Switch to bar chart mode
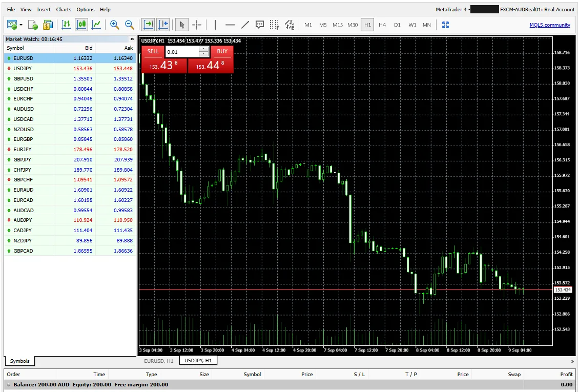 point(67,25)
